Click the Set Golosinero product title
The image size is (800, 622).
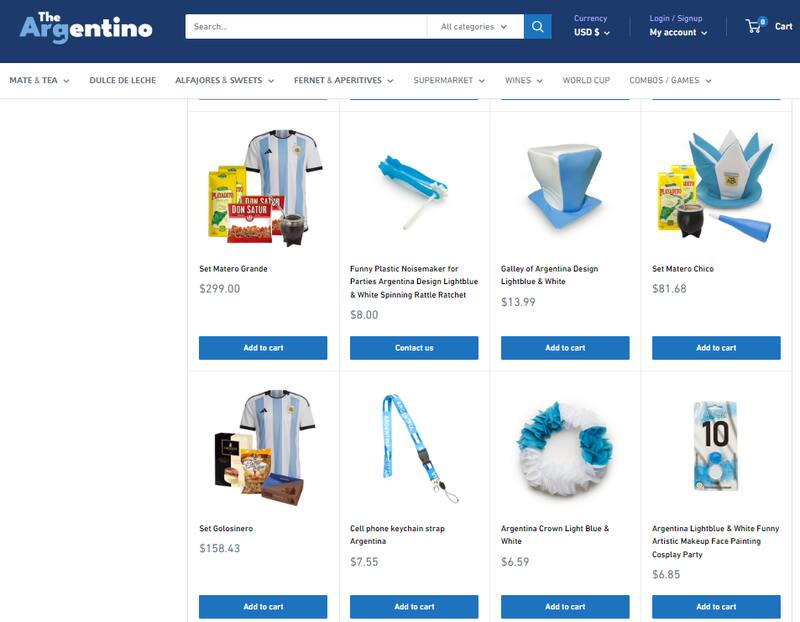[226, 528]
